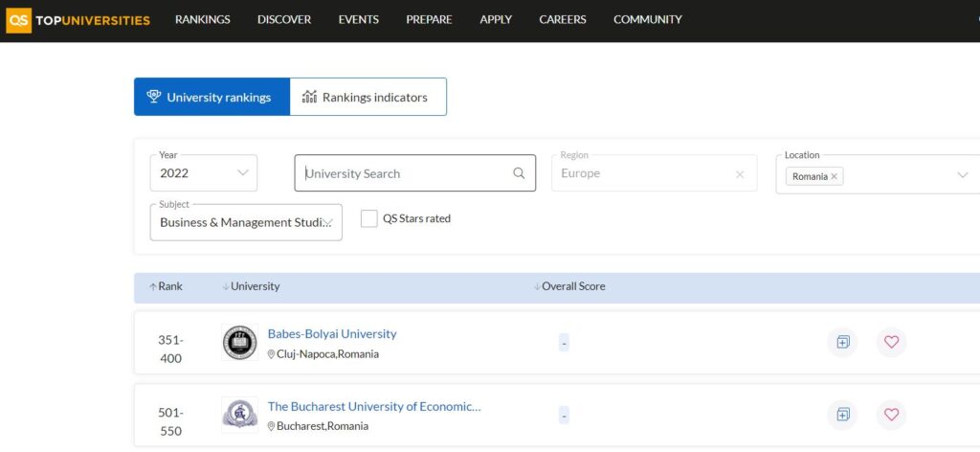This screenshot has width=980, height=452.
Task: Open the Subject Business & Management dropdown
Action: [246, 222]
